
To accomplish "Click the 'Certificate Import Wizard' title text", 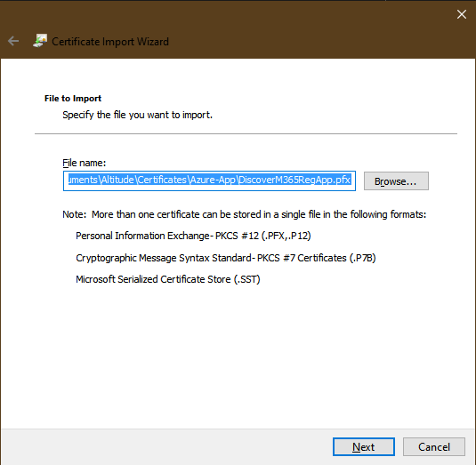I will tap(110, 42).
